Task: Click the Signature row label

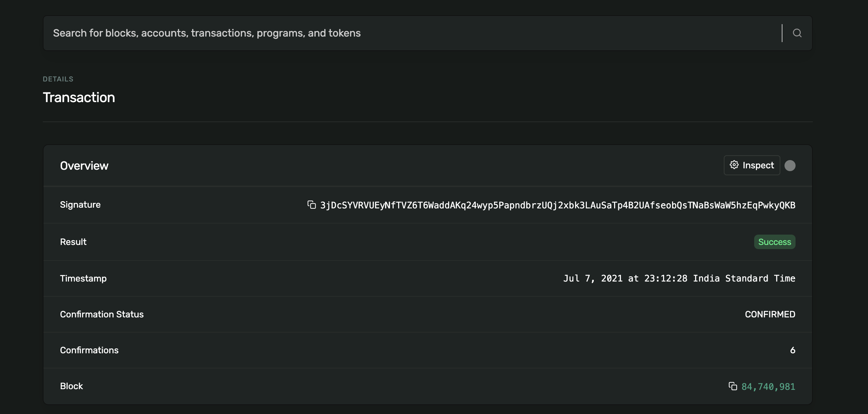Action: pyautogui.click(x=80, y=205)
